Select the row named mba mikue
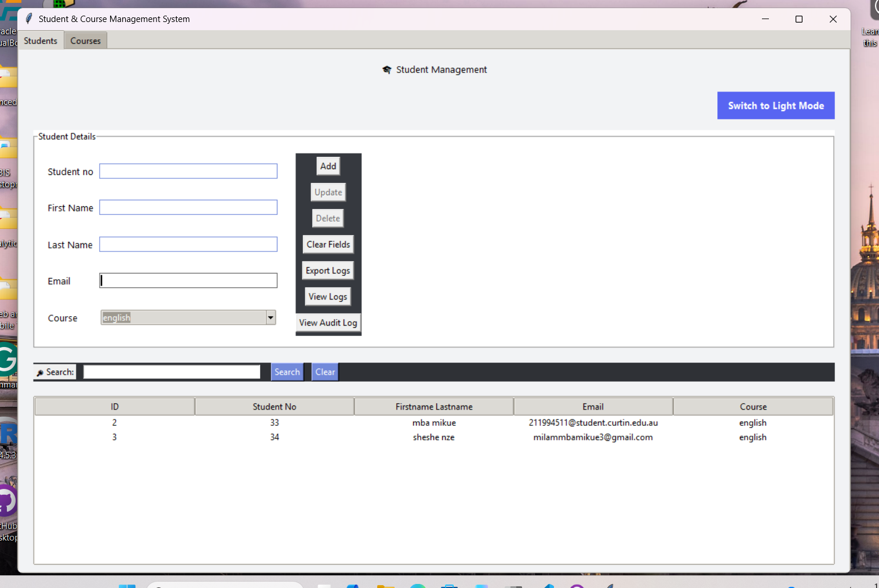Image resolution: width=879 pixels, height=588 pixels. (434, 423)
